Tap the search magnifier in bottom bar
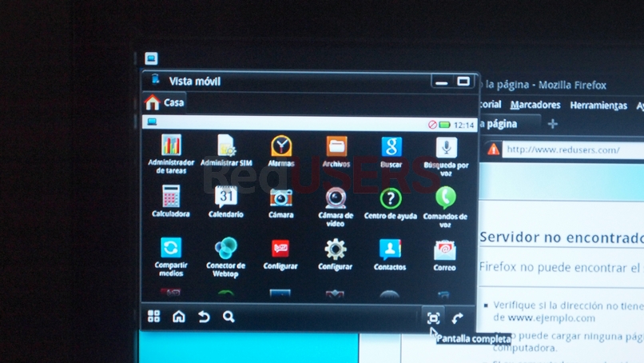This screenshot has width=644, height=363. pyautogui.click(x=229, y=317)
